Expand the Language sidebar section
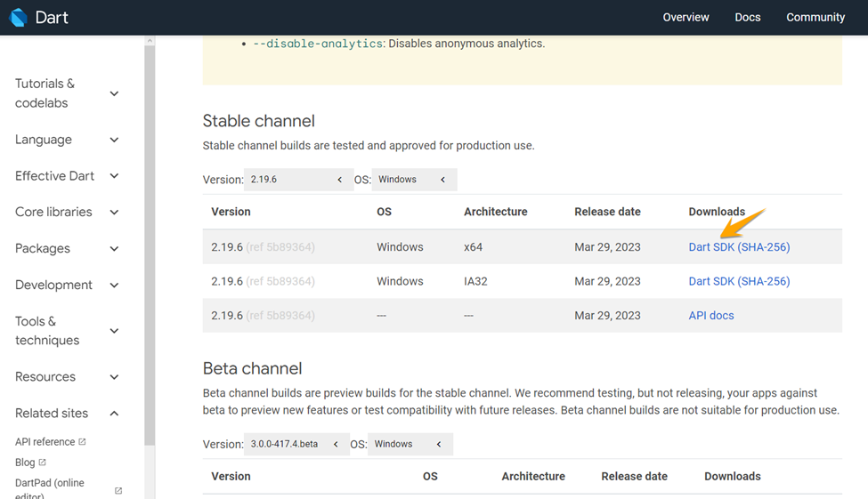The height and width of the screenshot is (499, 868). click(x=114, y=140)
